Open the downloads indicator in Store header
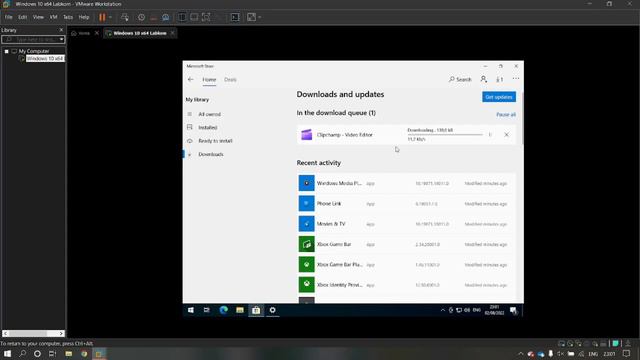The image size is (640, 360). click(500, 79)
